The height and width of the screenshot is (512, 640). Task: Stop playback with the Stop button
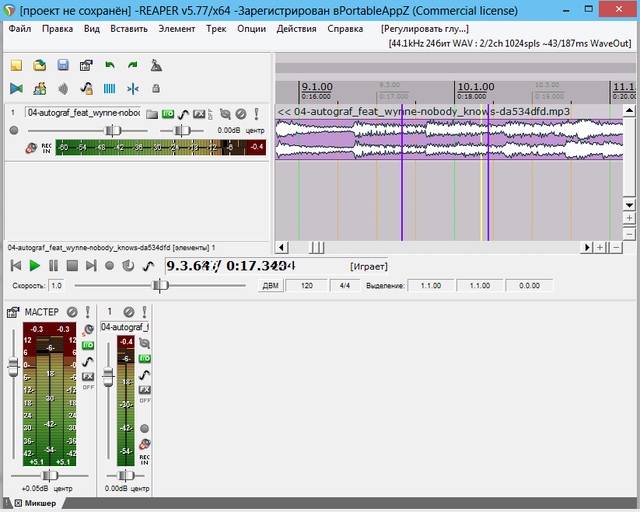click(x=72, y=266)
